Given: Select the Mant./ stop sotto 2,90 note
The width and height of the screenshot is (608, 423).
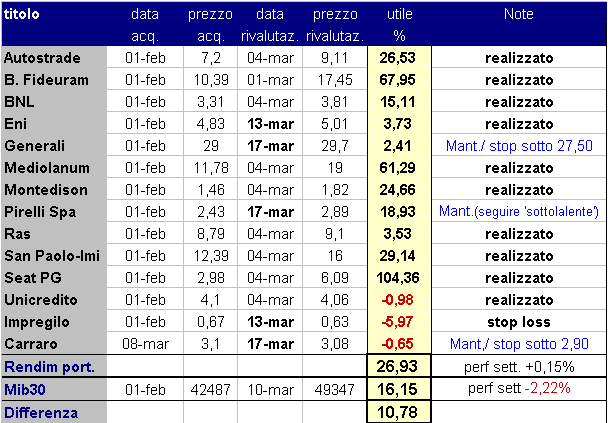Looking at the screenshot, I should (x=519, y=344).
